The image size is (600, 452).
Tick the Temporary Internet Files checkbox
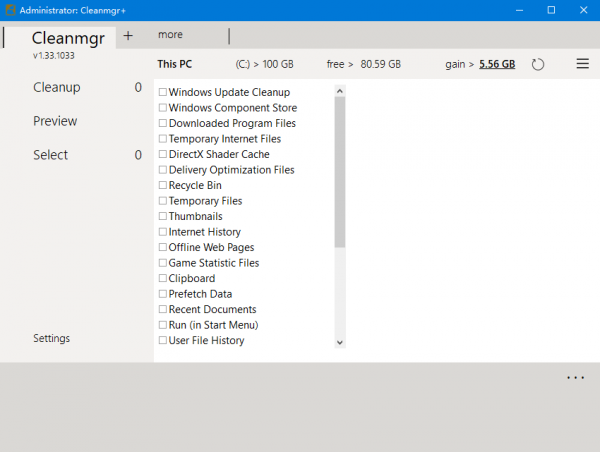[163, 139]
